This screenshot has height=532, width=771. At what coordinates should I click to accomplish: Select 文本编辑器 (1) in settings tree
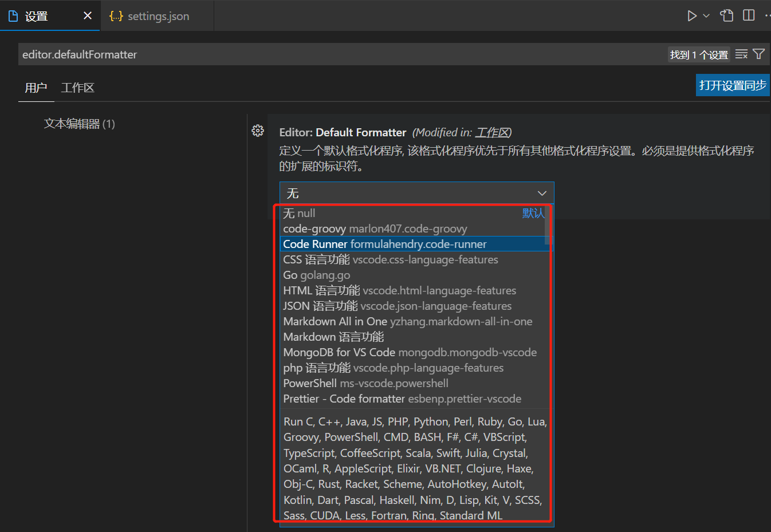[80, 124]
